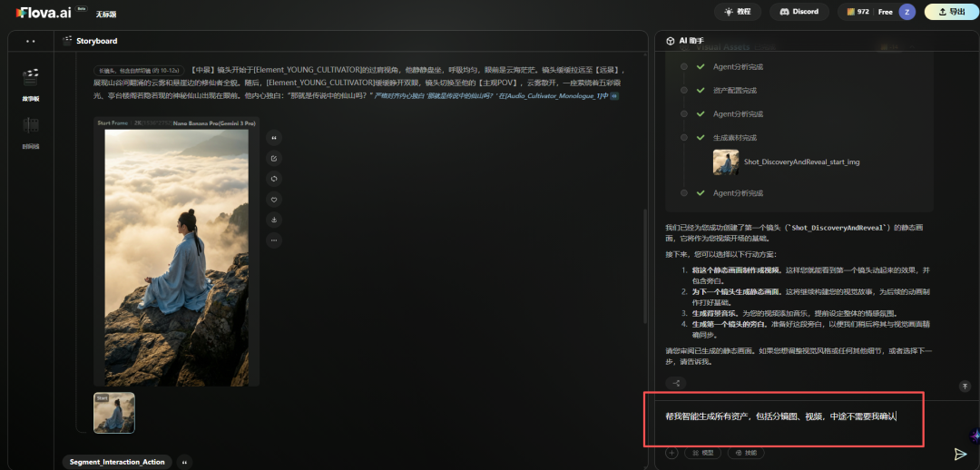Click the plus attachment icon below input
This screenshot has height=470, width=980.
(x=671, y=453)
